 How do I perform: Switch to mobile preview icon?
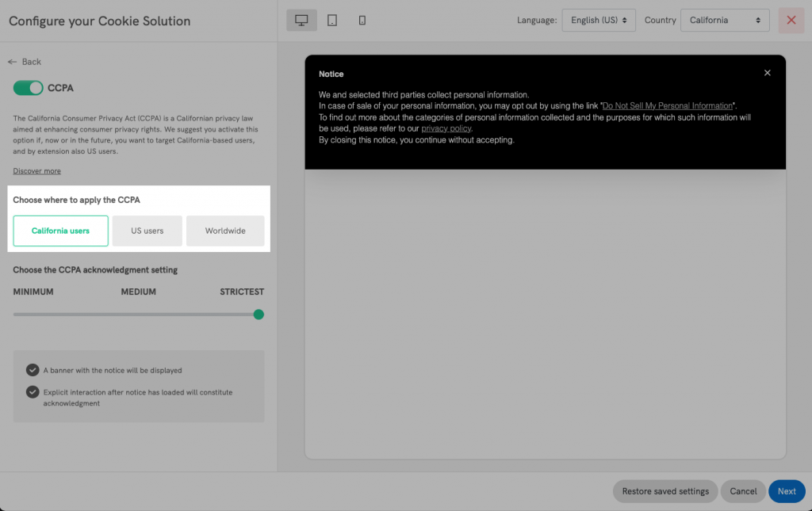[x=362, y=21]
